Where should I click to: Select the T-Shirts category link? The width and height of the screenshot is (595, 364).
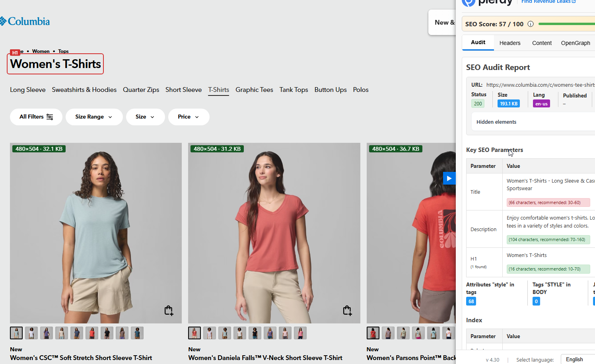click(x=219, y=90)
